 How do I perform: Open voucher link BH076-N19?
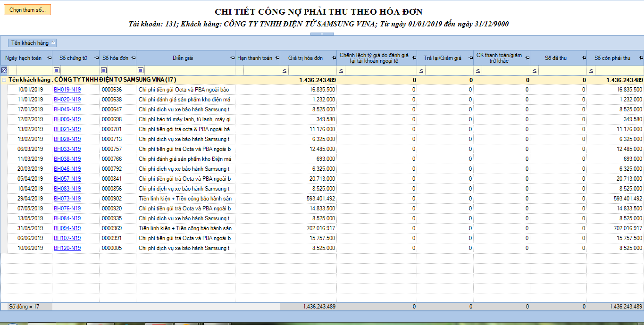67,208
